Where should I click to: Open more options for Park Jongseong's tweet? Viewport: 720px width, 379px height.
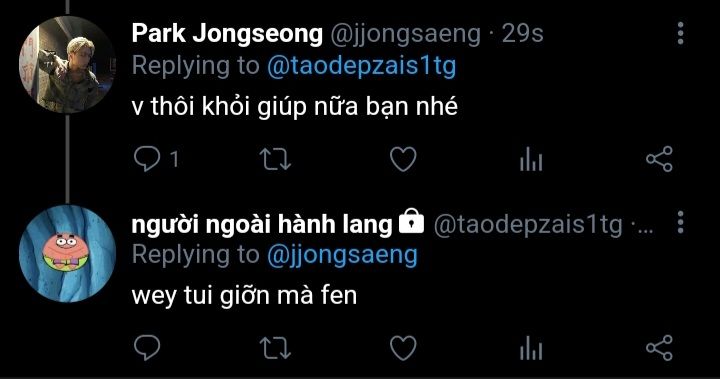tap(681, 33)
